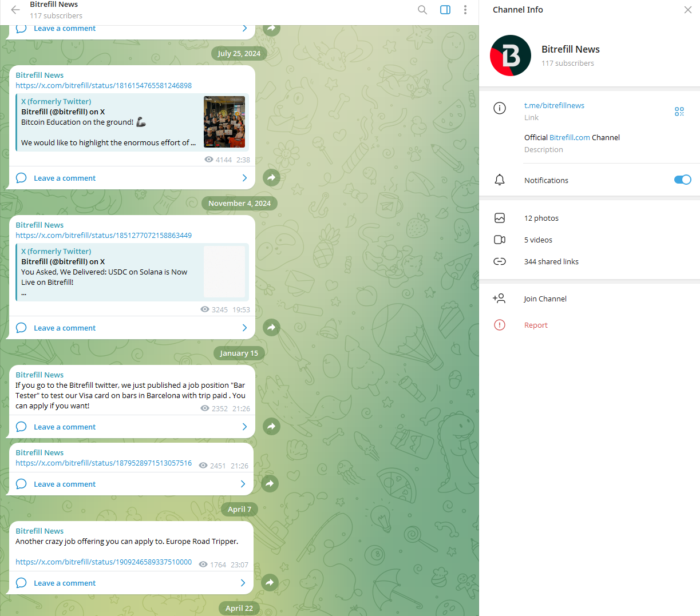Viewport: 700px width, 616px height.
Task: Close the Channel Info panel
Action: click(x=688, y=10)
